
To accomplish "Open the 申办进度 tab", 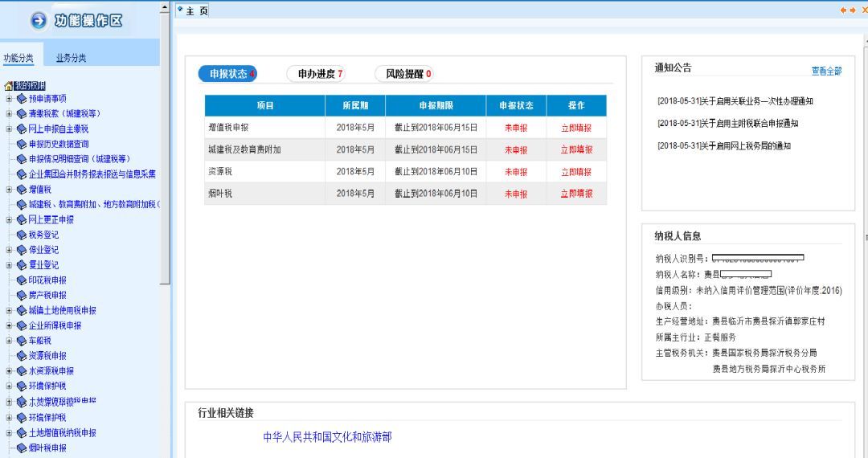I will [x=320, y=74].
